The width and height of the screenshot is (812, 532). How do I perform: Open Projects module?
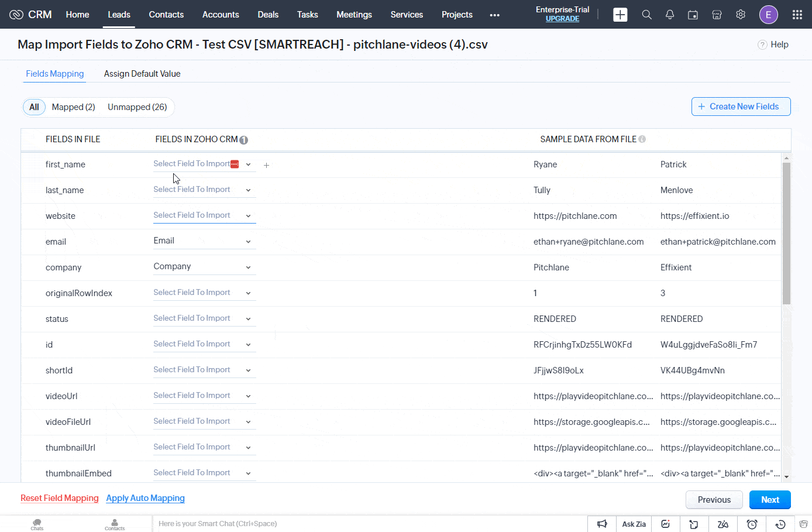click(x=457, y=15)
